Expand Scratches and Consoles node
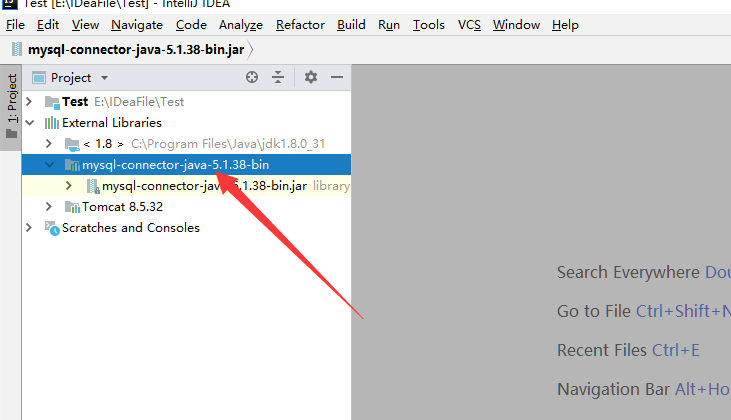 tap(29, 227)
